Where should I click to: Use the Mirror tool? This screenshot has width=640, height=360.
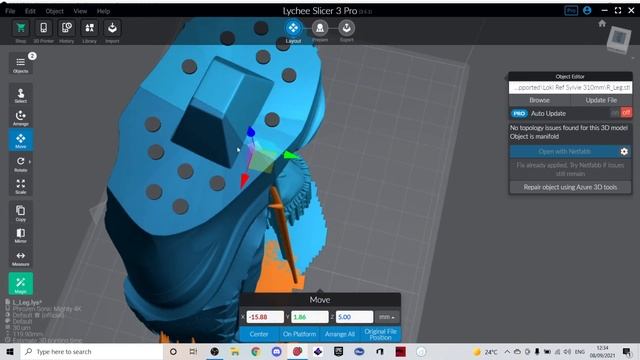(20, 235)
